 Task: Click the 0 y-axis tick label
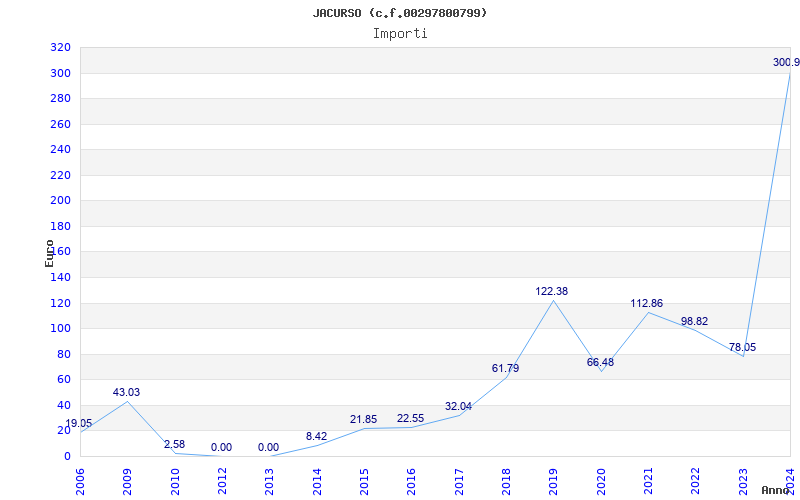(x=67, y=456)
